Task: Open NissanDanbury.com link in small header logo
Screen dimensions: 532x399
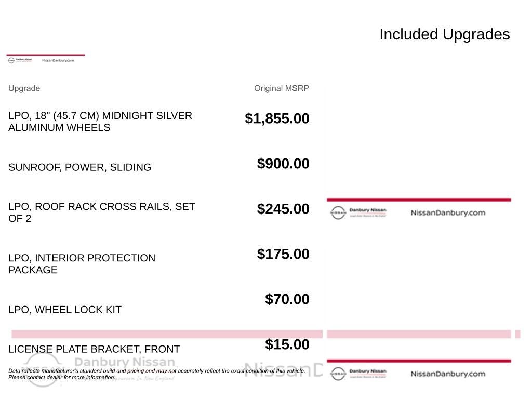Action: tap(61, 60)
